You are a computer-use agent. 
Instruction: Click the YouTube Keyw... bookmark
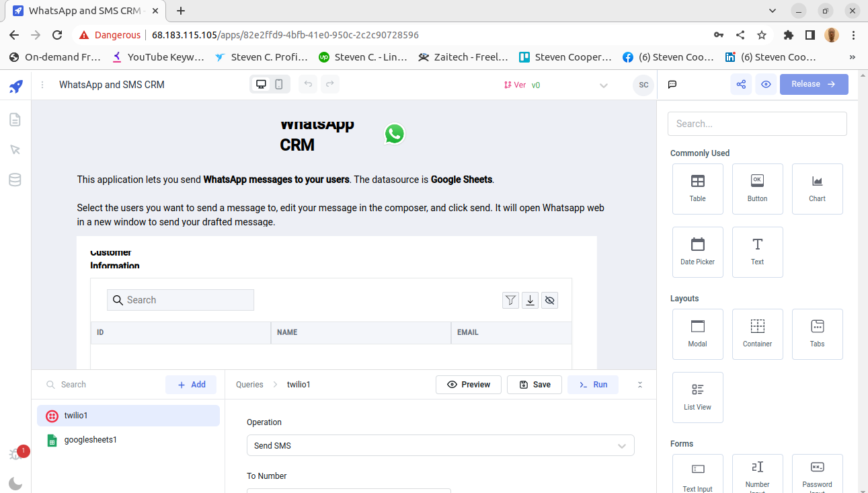[159, 57]
